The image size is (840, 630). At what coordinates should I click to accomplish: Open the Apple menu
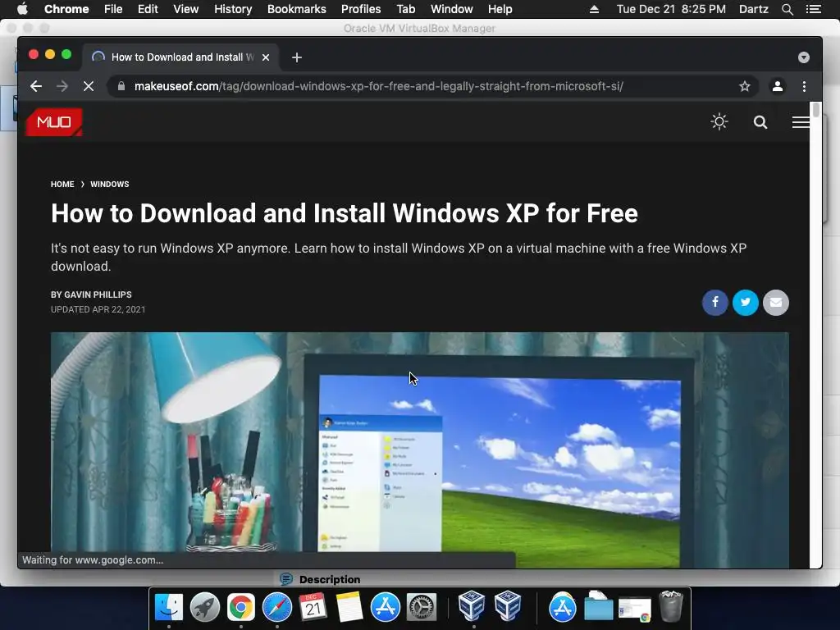(x=22, y=9)
